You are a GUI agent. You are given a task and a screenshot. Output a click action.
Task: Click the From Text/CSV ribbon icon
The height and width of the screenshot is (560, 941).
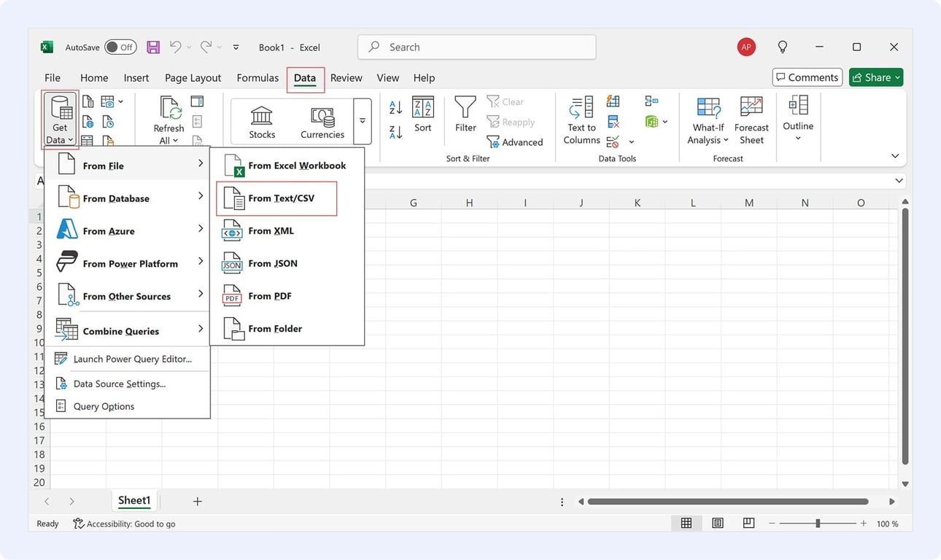pos(88,101)
